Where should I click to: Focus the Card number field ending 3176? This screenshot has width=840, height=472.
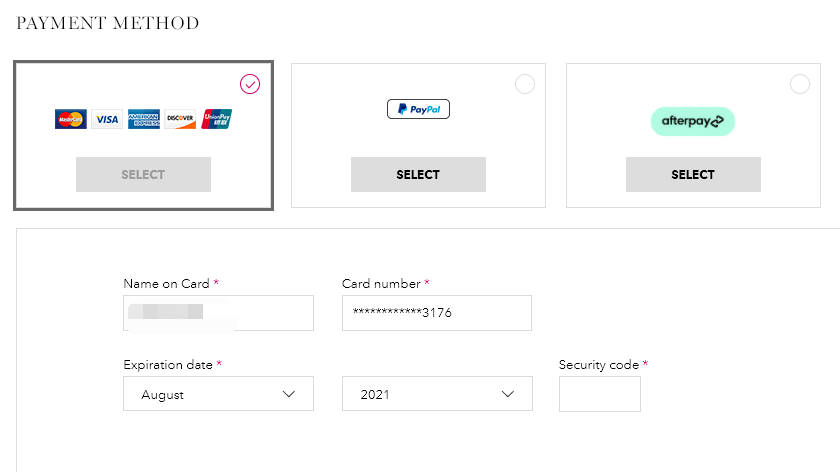437,313
